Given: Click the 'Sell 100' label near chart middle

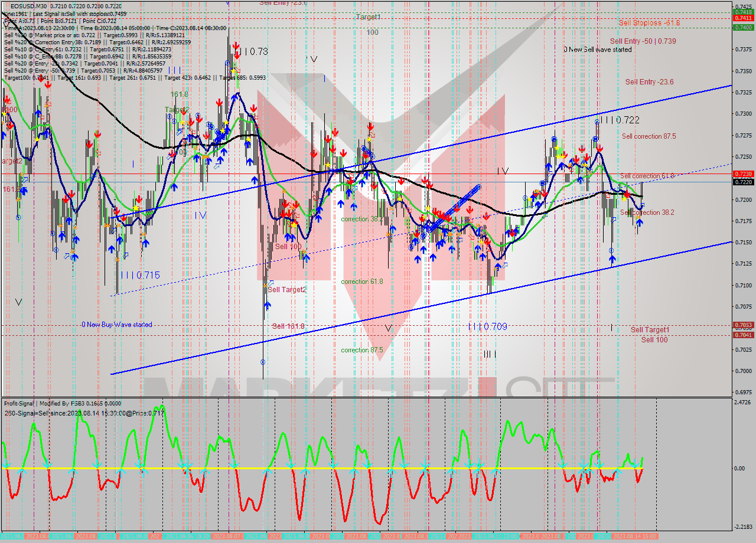Looking at the screenshot, I should point(288,246).
